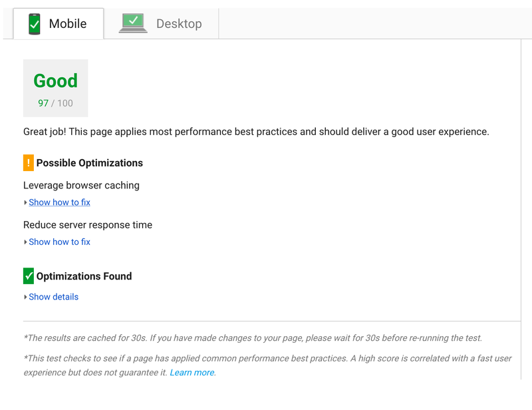This screenshot has width=532, height=410.
Task: Click the 97 / 100 score text
Action: click(55, 103)
